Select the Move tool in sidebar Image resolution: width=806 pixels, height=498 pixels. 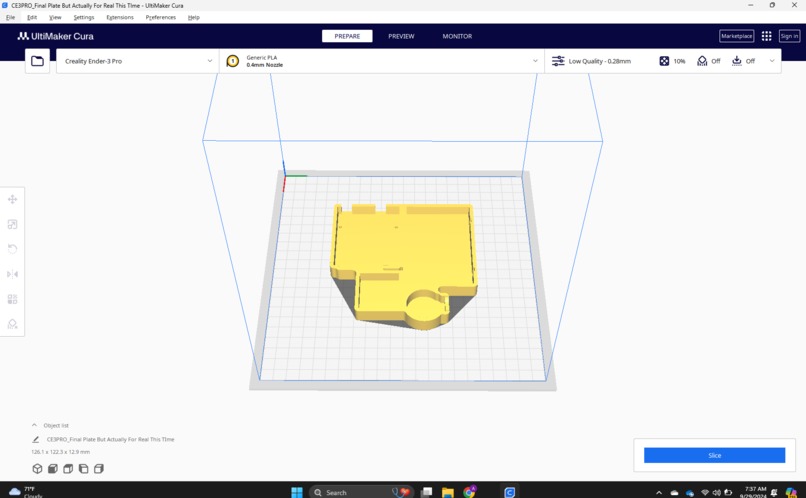(x=12, y=199)
